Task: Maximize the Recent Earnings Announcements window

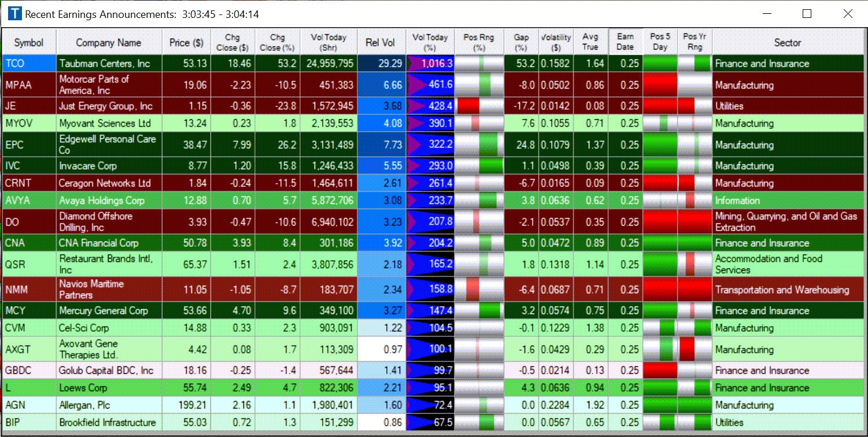Action: [807, 14]
